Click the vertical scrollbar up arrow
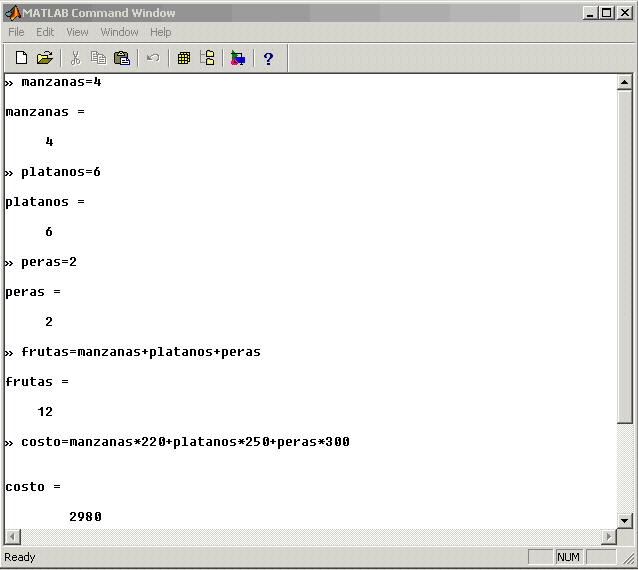This screenshot has width=638, height=570. tap(624, 83)
